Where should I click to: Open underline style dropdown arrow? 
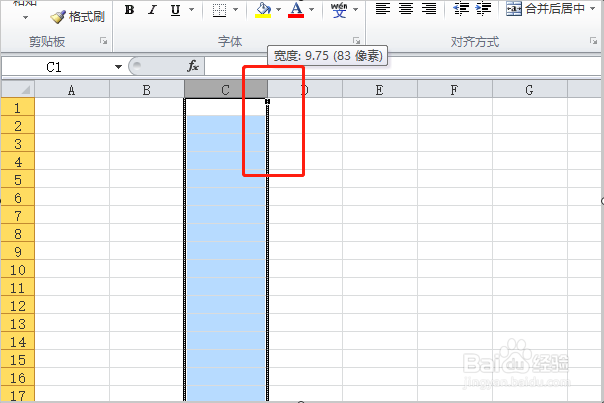coord(191,10)
